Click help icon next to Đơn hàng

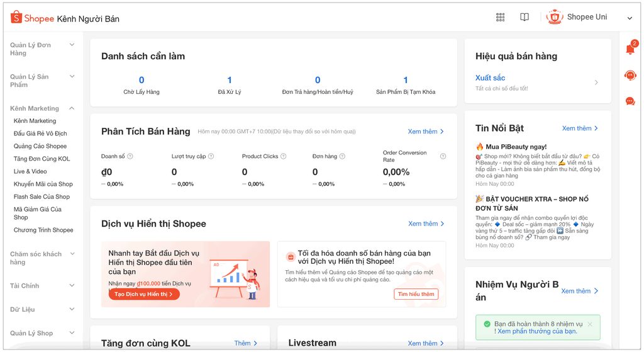(342, 156)
